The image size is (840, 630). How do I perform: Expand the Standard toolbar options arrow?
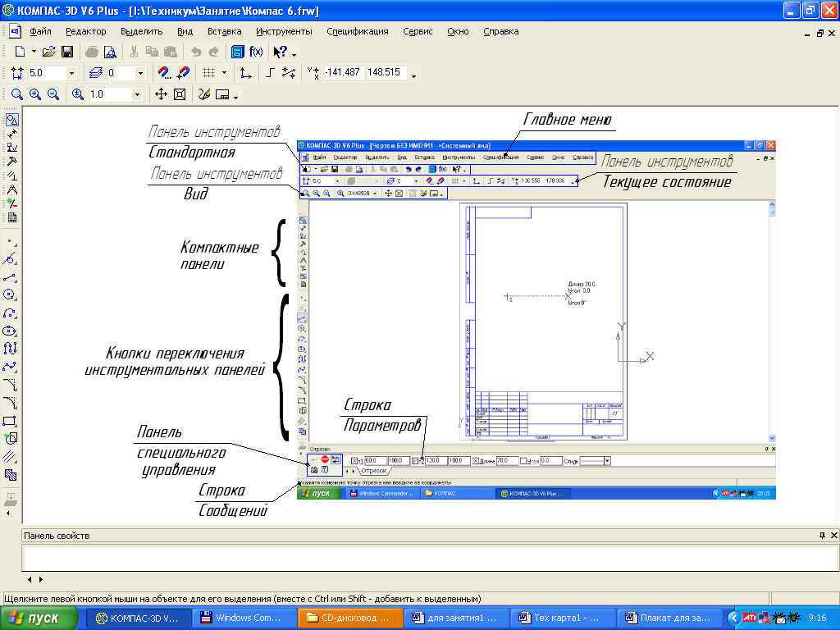tap(294, 54)
